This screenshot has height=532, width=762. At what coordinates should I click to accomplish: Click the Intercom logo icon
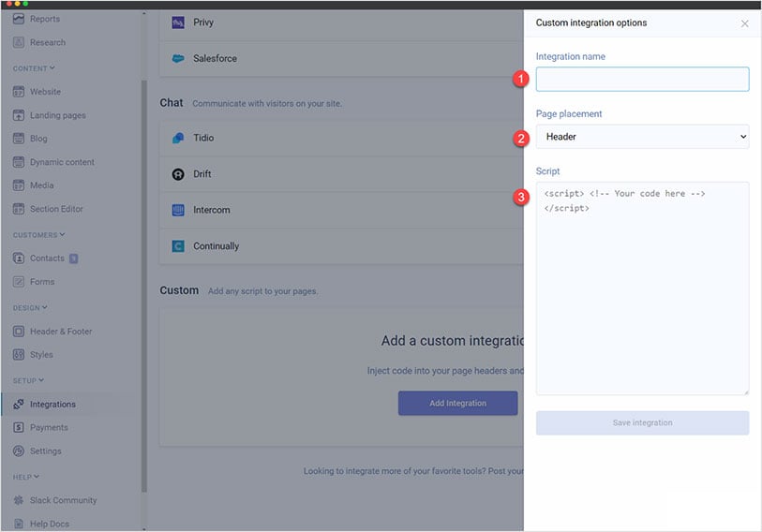pyautogui.click(x=178, y=211)
